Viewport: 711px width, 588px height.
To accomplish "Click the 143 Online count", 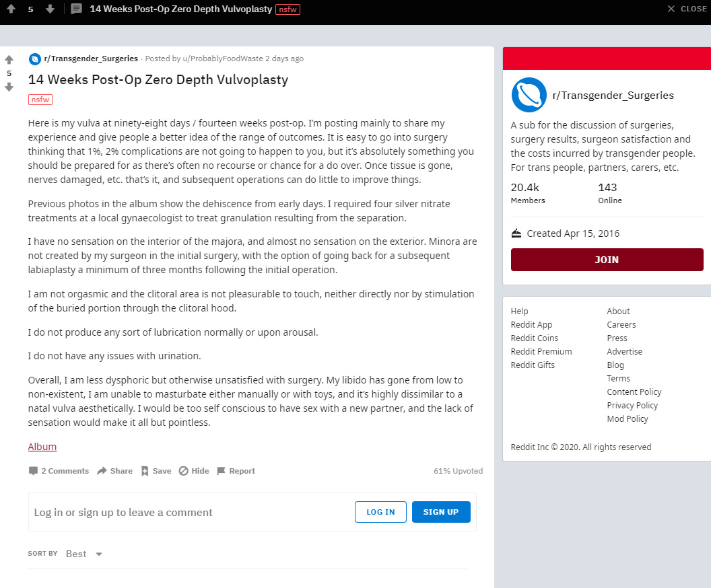I will click(x=610, y=194).
